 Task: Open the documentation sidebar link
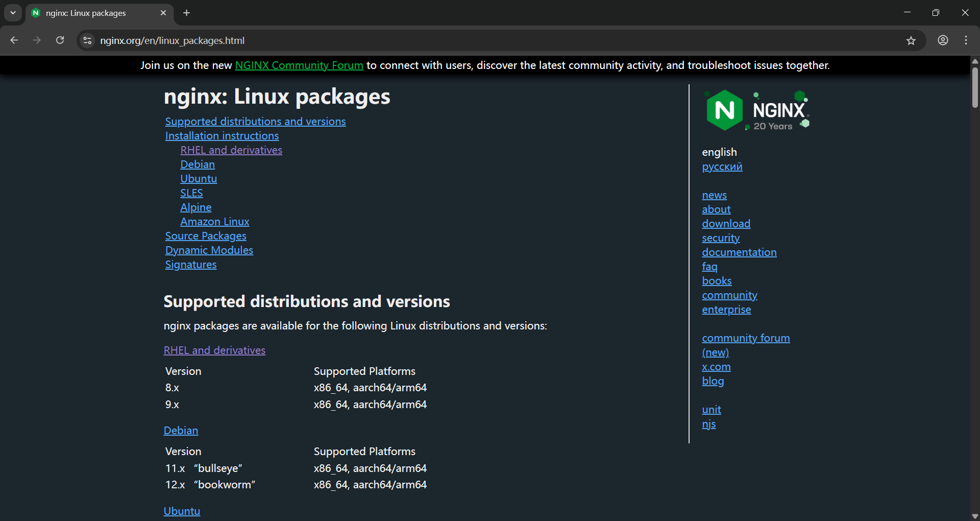739,252
